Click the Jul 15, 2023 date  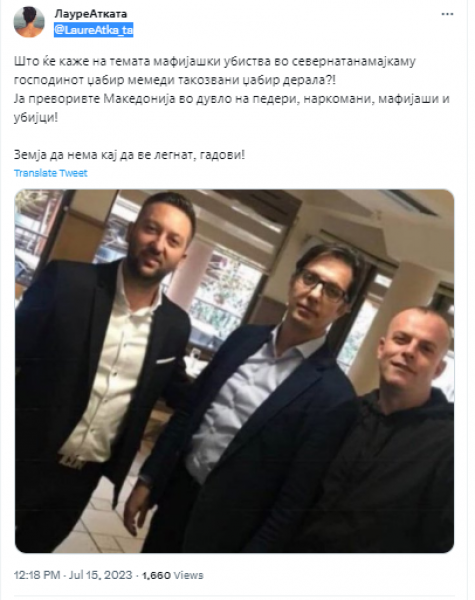point(100,575)
